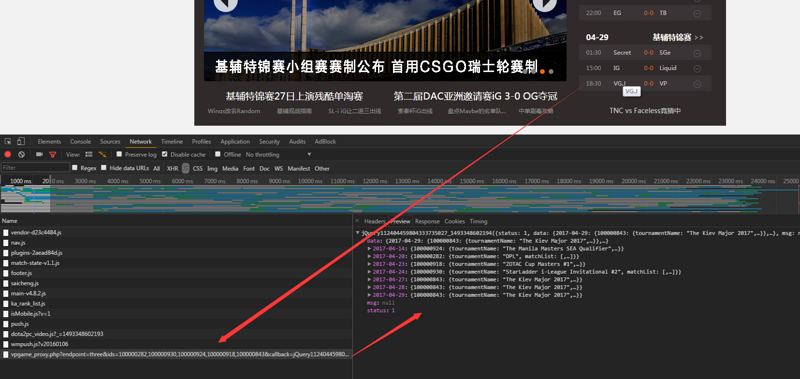Switch to the large request rows view
This screenshot has height=379, width=800.
click(x=89, y=155)
